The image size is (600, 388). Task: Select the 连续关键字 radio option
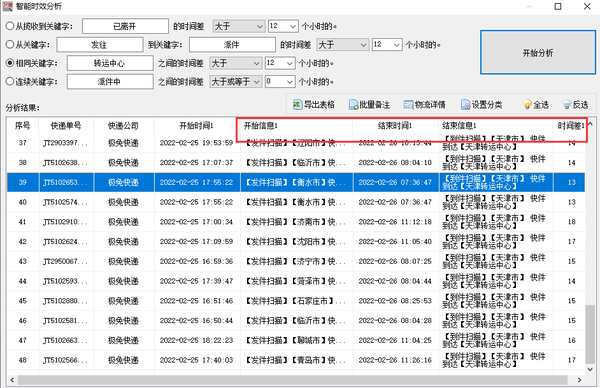coord(10,82)
